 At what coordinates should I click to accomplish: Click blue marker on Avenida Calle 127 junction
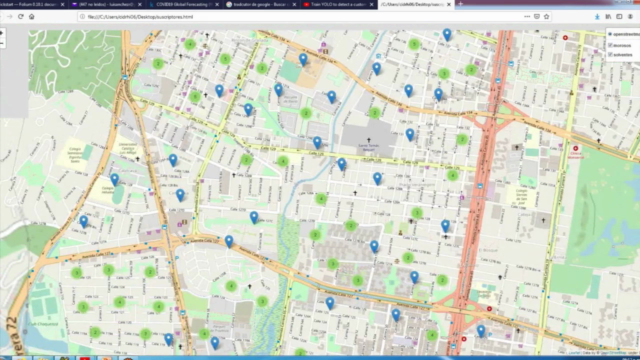[x=229, y=242]
